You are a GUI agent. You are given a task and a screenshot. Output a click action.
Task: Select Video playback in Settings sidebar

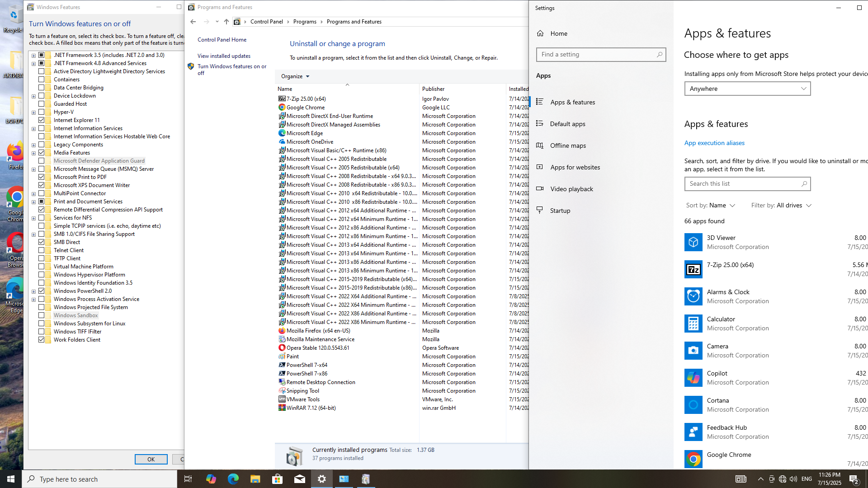[x=601, y=189]
